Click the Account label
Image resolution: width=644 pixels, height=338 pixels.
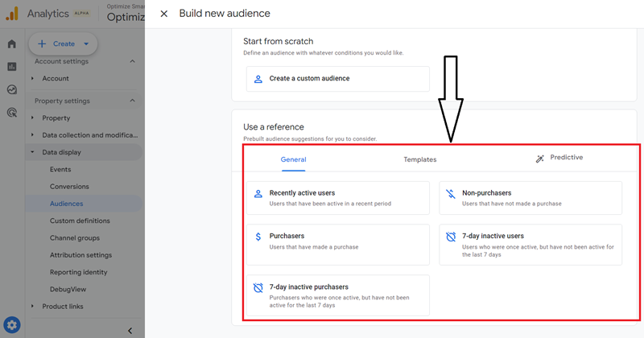[56, 78]
